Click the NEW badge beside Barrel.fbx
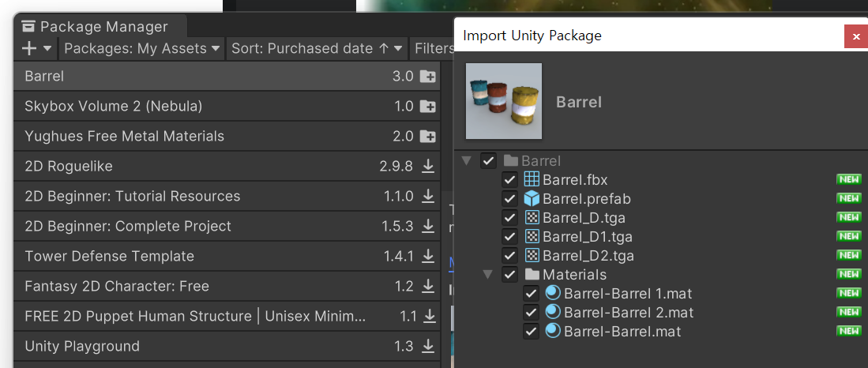 pos(848,179)
